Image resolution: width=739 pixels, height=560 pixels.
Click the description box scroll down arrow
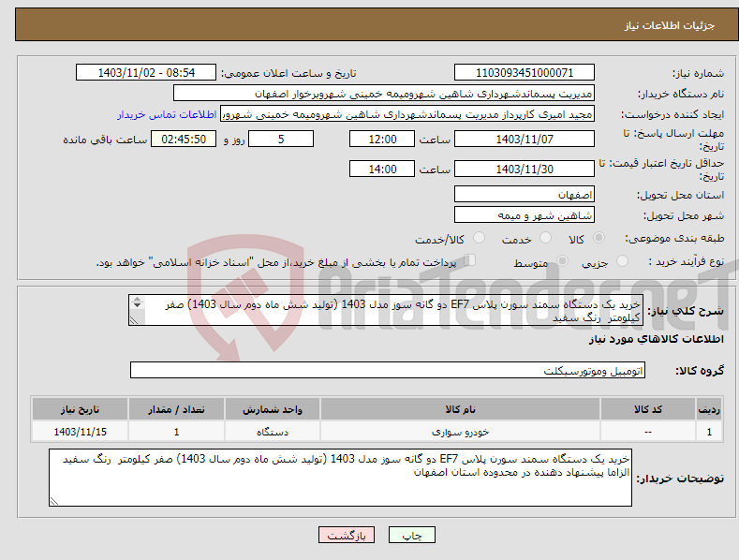[x=137, y=305]
